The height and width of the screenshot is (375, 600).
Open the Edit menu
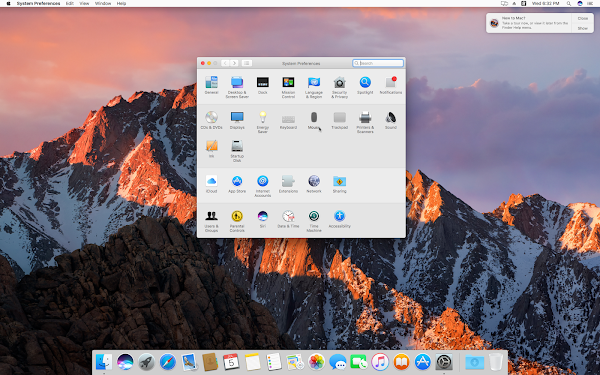[x=70, y=3]
